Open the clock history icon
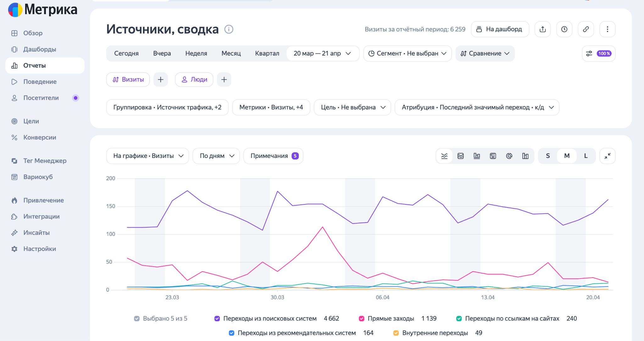Image resolution: width=644 pixels, height=341 pixels. tap(564, 29)
